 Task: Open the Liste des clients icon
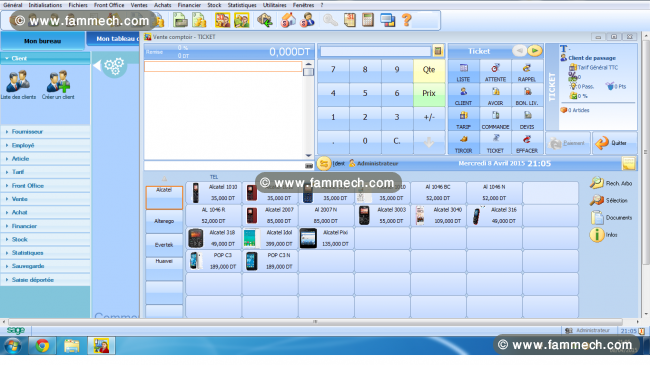(18, 82)
